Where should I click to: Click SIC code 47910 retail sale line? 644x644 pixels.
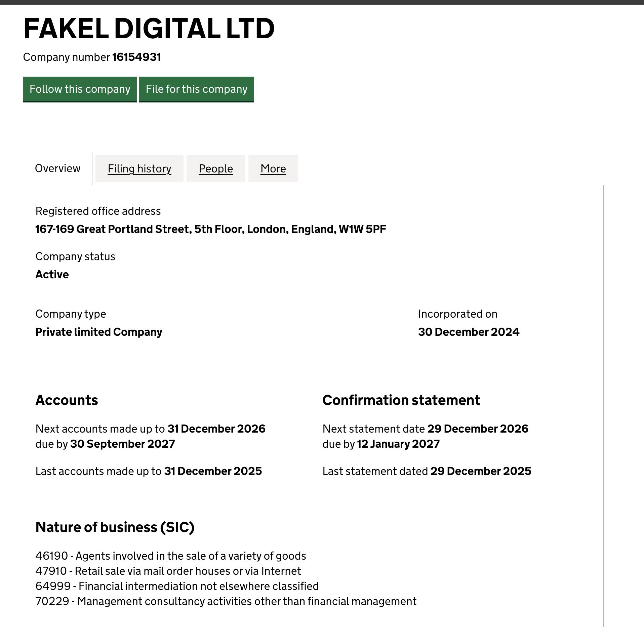point(168,571)
